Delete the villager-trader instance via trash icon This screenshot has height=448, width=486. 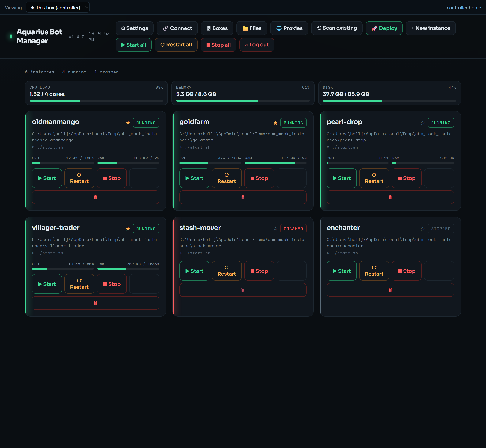(95, 303)
